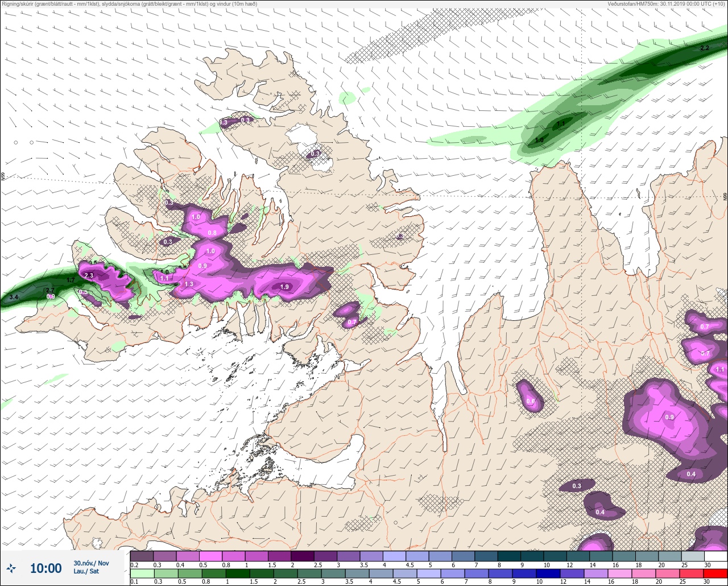728x586 pixels.
Task: Select the white final swatch at 30 in top legend row
Action: coord(716,556)
